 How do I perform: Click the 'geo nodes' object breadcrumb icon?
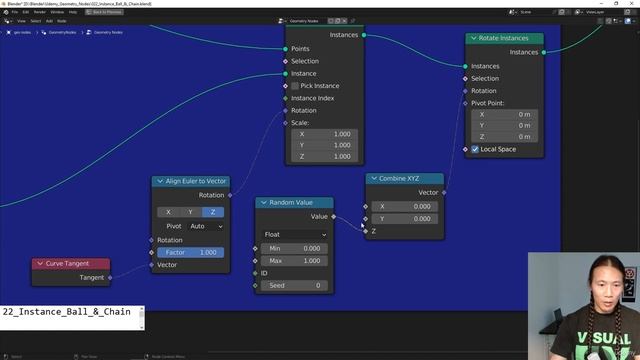9,32
